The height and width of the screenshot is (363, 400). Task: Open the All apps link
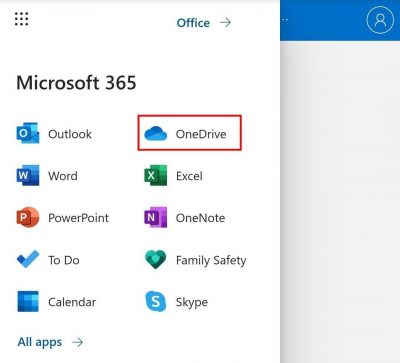click(40, 342)
